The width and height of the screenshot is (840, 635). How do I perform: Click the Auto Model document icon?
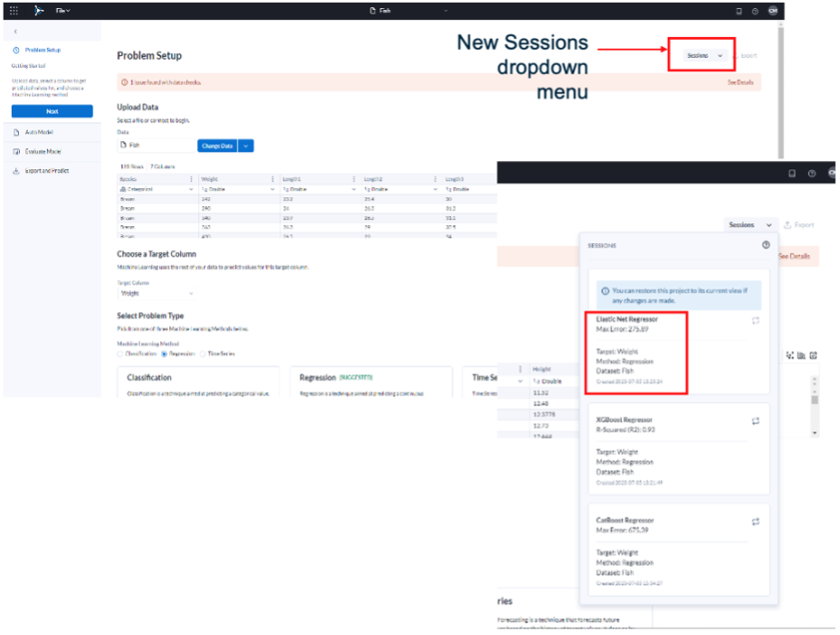[x=16, y=133]
